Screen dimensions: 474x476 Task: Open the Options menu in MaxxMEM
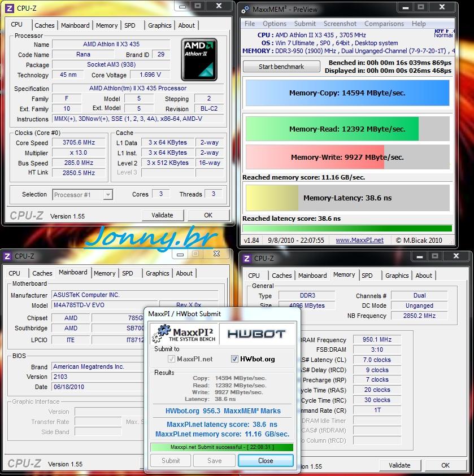coord(275,24)
